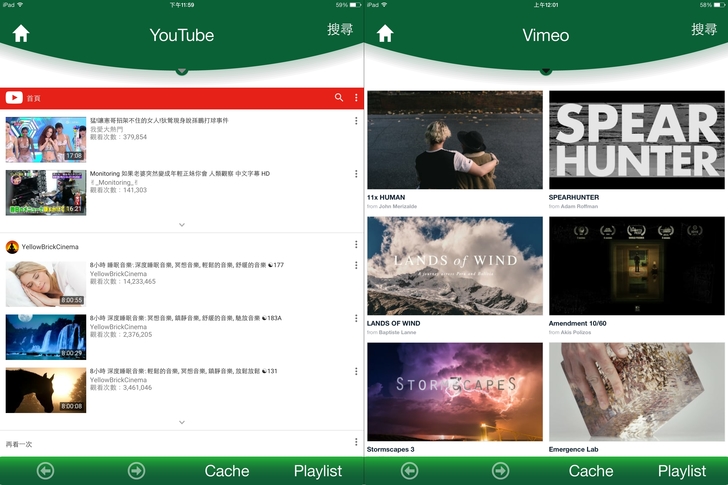
Task: Open options for the 3,461,046 views video
Action: click(x=356, y=371)
